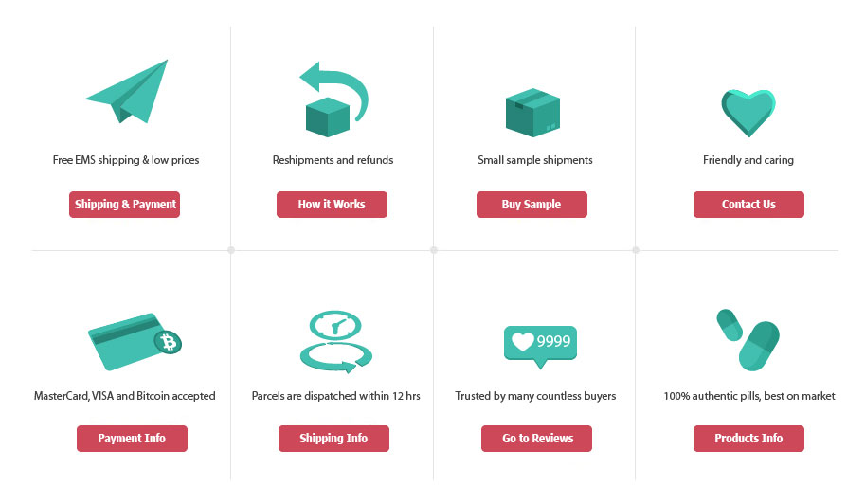Select the clock dispatch cycle icon
865x504 pixels.
pos(336,342)
